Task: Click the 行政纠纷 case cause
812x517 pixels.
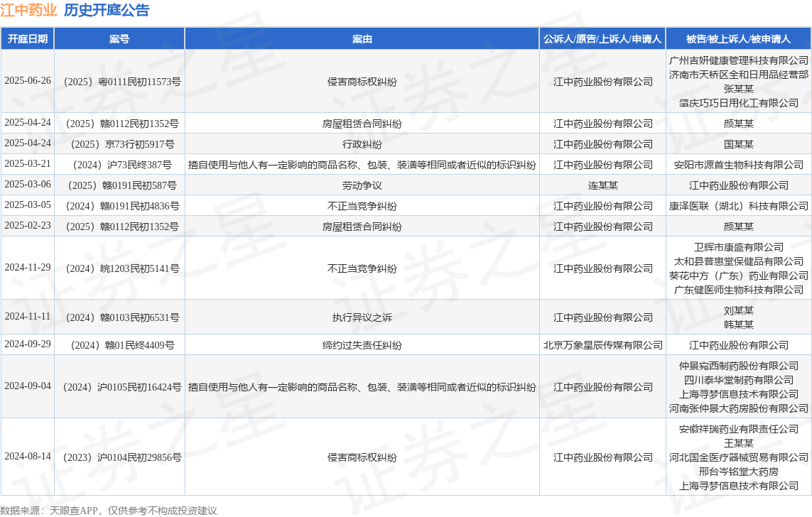Action: pyautogui.click(x=362, y=144)
